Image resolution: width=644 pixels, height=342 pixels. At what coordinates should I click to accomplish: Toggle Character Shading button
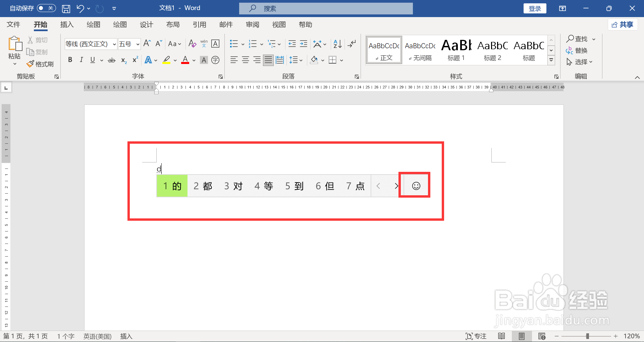[204, 60]
